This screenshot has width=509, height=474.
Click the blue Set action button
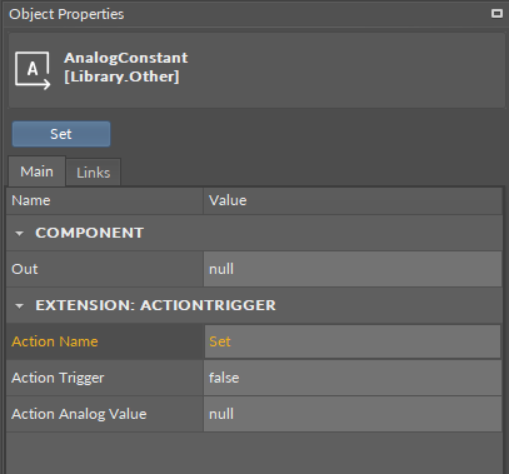(x=61, y=134)
